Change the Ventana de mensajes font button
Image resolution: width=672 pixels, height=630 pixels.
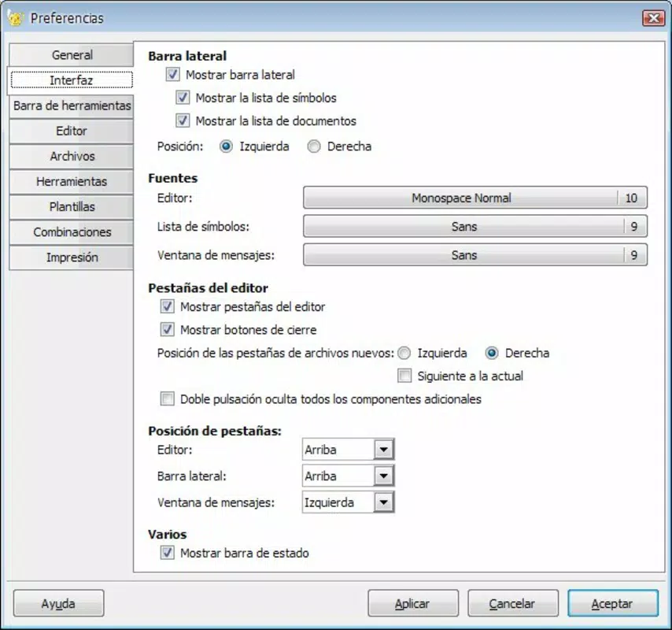pyautogui.click(x=475, y=255)
